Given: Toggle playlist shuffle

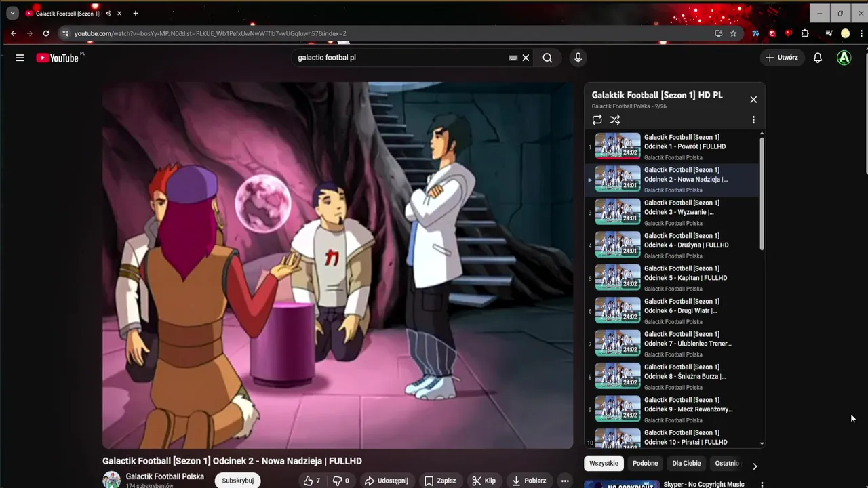Looking at the screenshot, I should pyautogui.click(x=615, y=120).
